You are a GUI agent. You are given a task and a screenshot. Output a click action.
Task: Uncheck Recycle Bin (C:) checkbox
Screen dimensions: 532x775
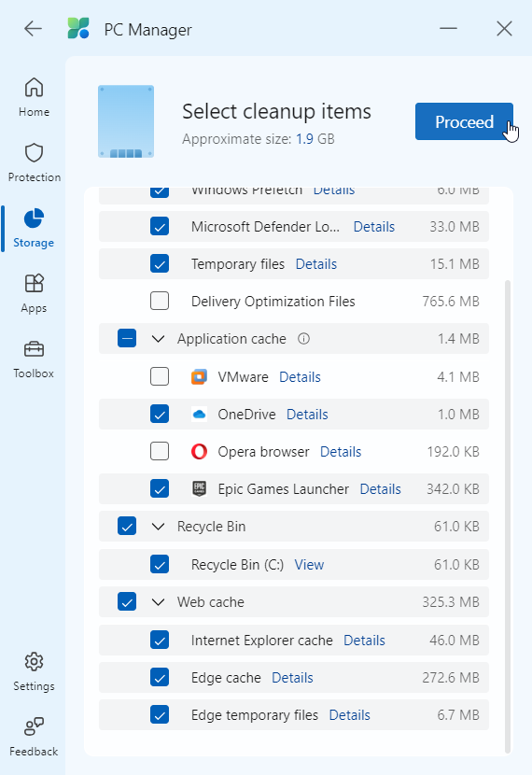coord(160,565)
